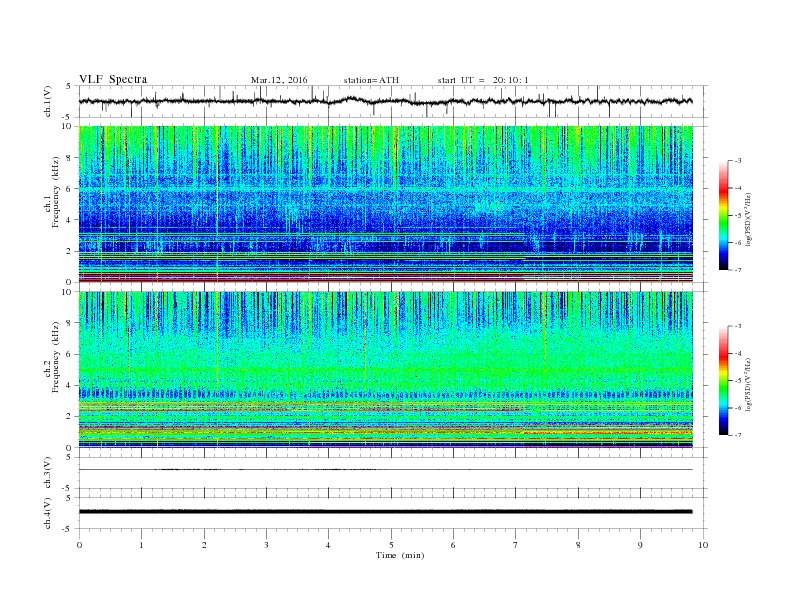
Task: Click time axis tick label "3"
Action: click(266, 545)
